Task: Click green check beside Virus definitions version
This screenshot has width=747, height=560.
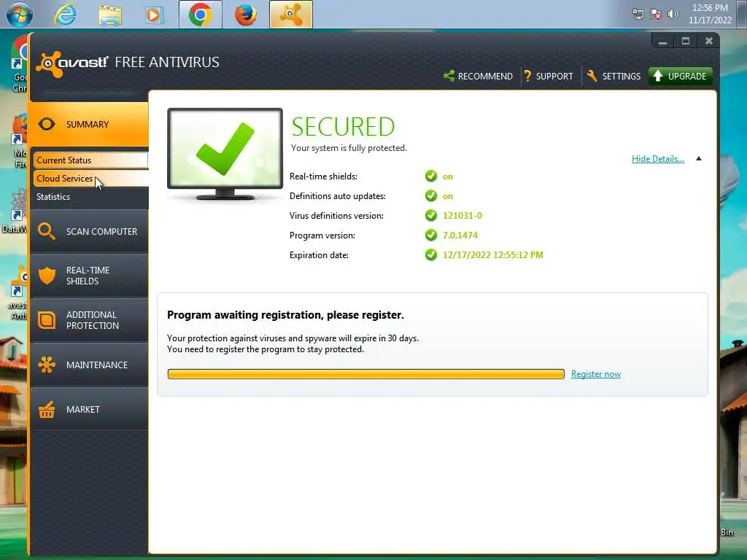Action: point(431,216)
